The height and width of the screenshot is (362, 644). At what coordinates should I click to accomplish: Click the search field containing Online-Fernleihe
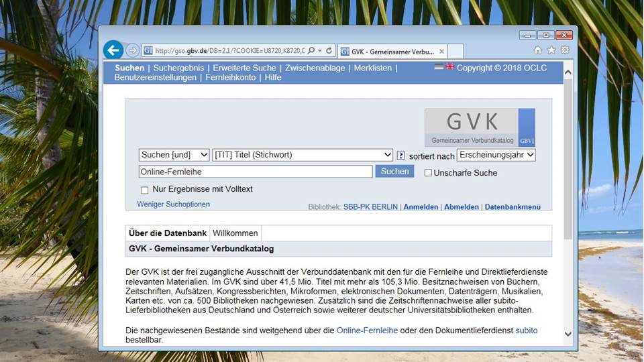pyautogui.click(x=256, y=172)
